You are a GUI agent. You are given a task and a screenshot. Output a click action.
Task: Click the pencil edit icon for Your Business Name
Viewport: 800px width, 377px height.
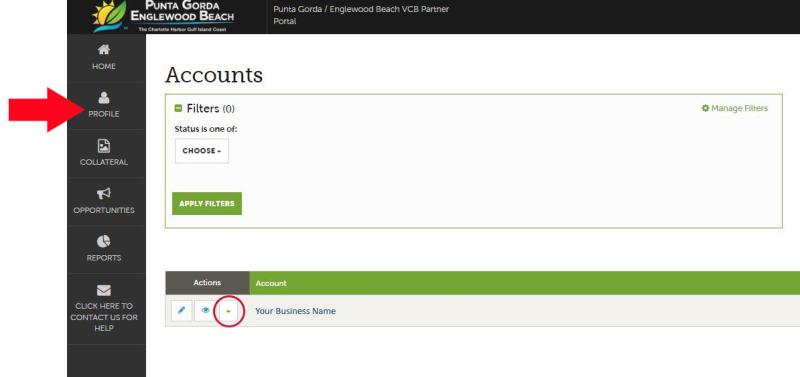tap(182, 311)
